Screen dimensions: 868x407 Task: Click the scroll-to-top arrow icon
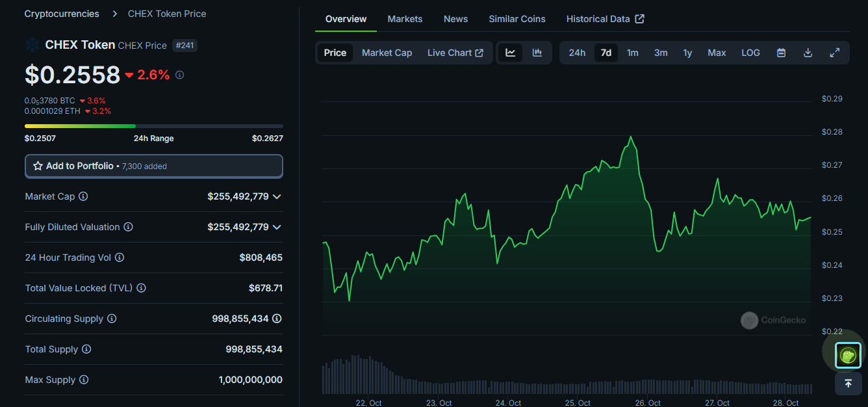[x=848, y=383]
